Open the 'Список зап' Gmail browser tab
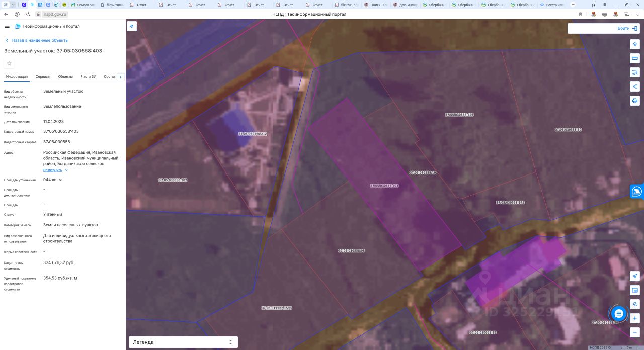 (x=83, y=5)
